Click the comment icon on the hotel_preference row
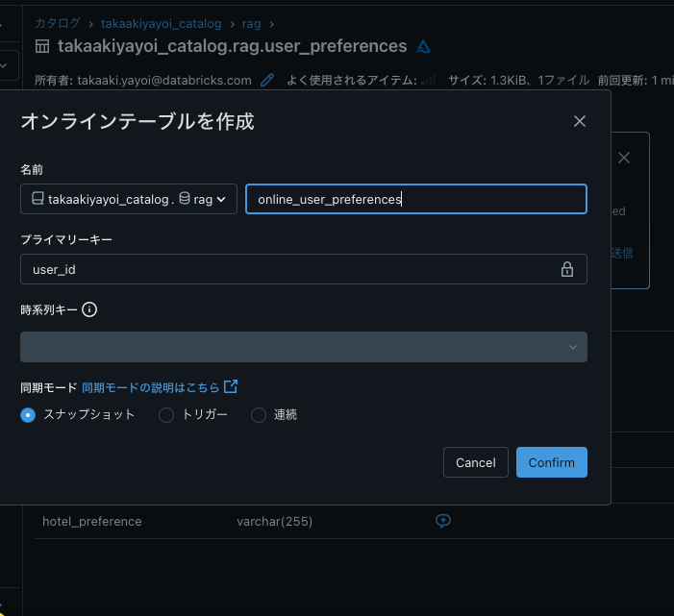The image size is (674, 616). [x=442, y=521]
